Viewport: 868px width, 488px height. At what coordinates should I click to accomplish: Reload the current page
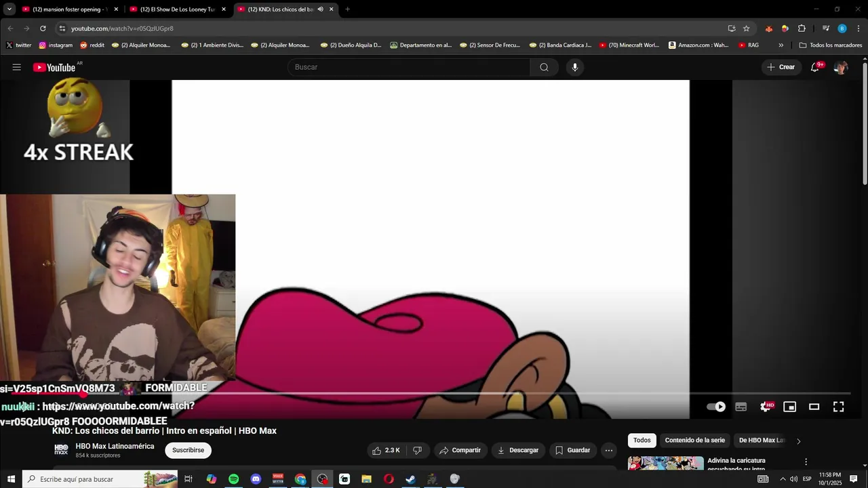coord(43,28)
